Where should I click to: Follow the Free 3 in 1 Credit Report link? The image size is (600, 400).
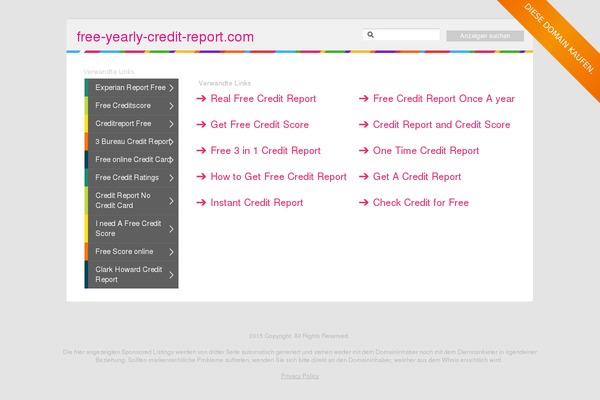point(266,151)
